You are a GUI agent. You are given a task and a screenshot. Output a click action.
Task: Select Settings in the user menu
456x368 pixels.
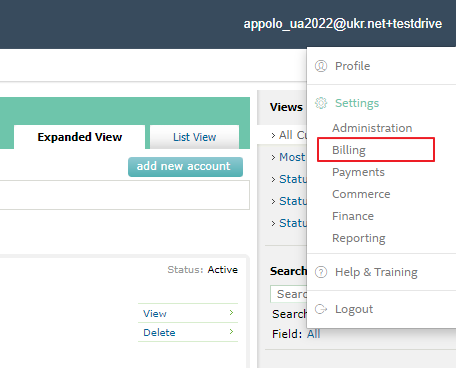click(357, 103)
